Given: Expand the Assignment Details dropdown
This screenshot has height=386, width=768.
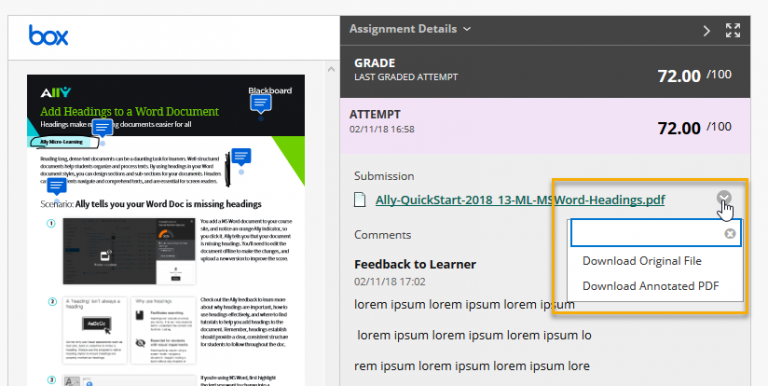Looking at the screenshot, I should click(410, 29).
